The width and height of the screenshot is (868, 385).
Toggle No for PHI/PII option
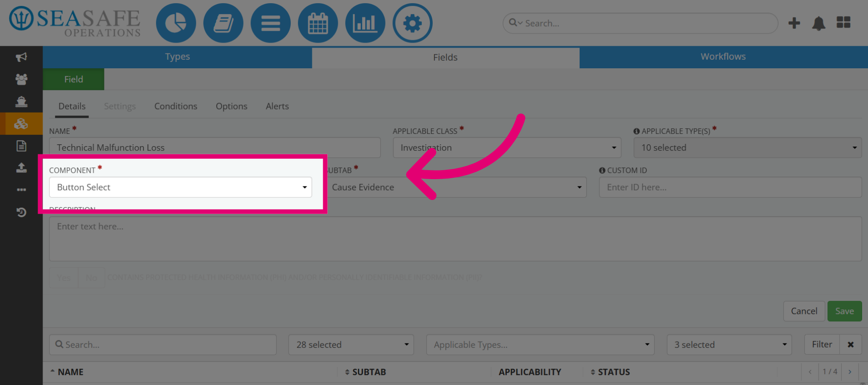91,278
